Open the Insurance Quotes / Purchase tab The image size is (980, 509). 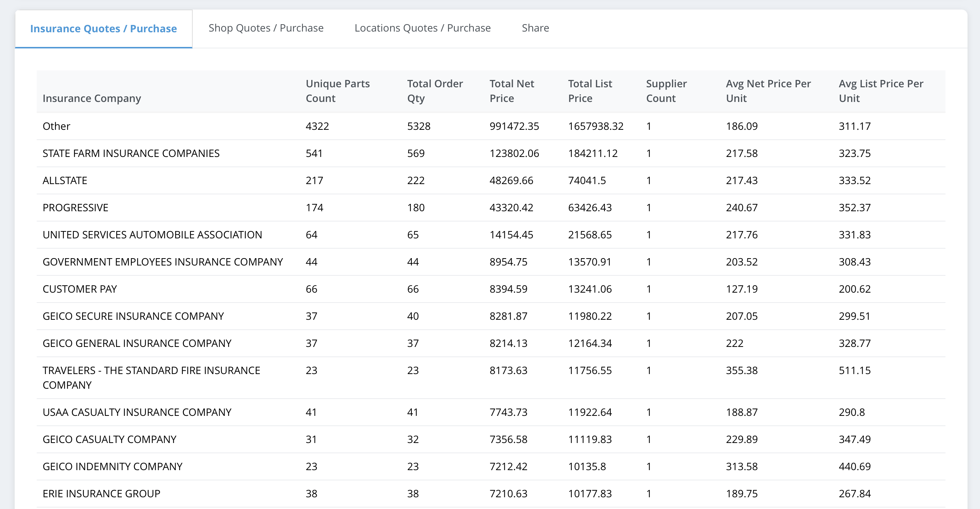(x=103, y=29)
